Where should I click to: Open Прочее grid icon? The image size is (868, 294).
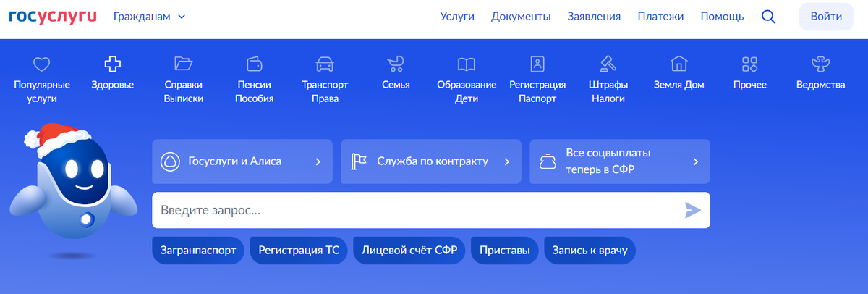[x=749, y=64]
